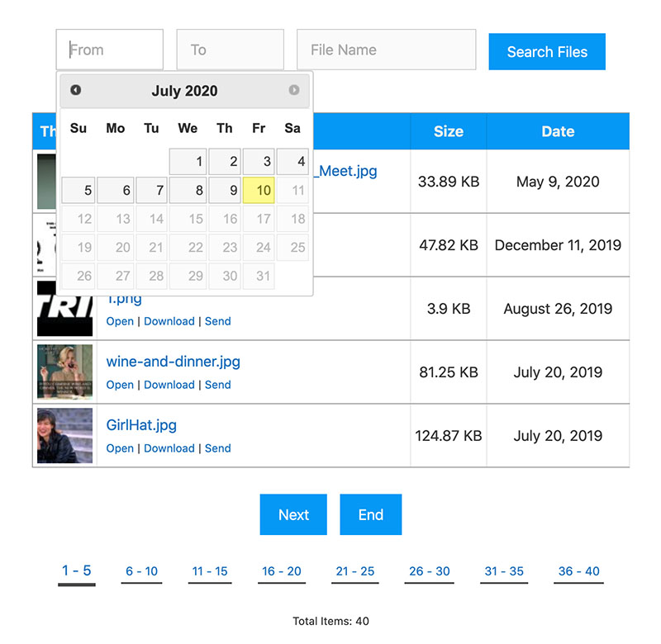Click the Size column header
661x644 pixels.
point(449,131)
